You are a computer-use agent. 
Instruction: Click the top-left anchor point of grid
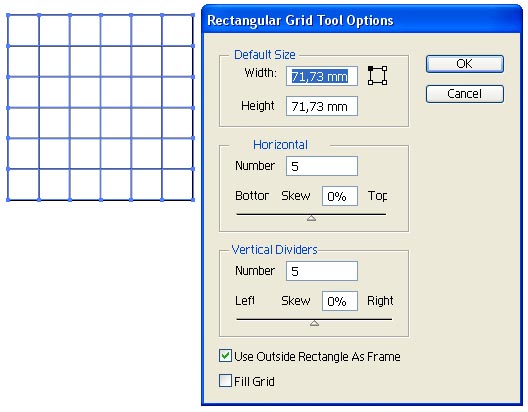click(8, 15)
